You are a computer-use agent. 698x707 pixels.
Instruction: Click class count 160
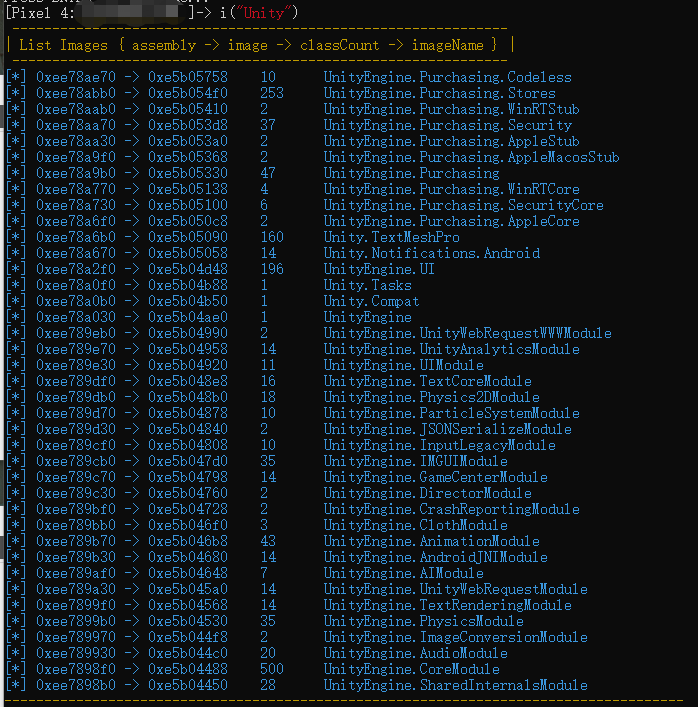(x=272, y=237)
